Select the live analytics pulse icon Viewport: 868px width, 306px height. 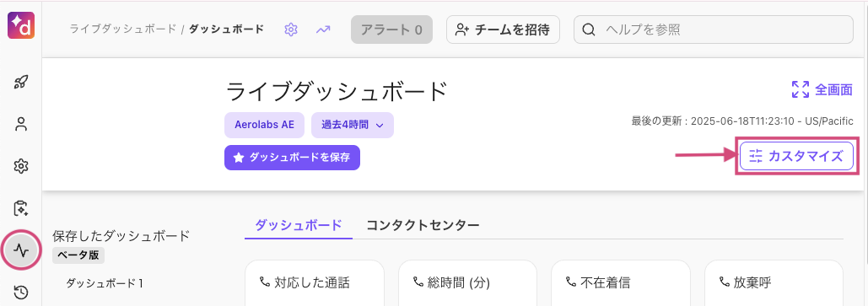pos(21,250)
